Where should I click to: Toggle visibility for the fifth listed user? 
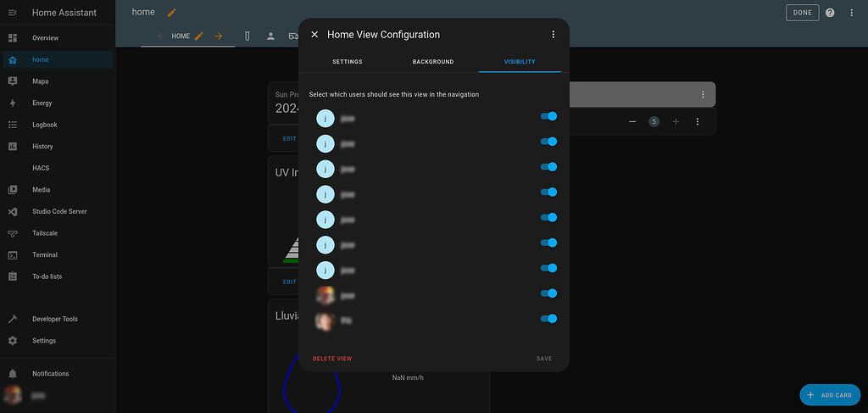click(x=548, y=218)
